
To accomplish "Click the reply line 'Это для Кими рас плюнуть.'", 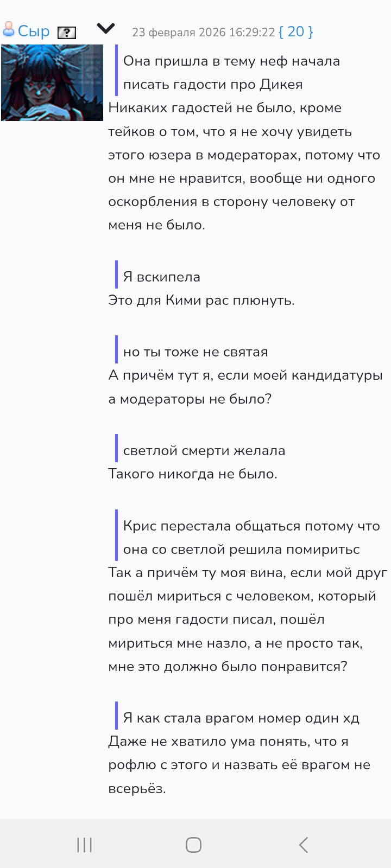I will (201, 301).
